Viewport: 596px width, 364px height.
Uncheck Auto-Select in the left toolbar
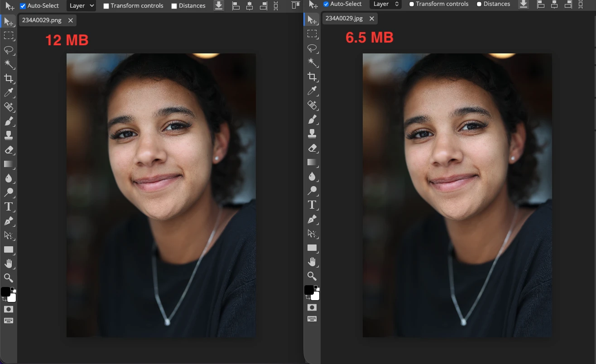pyautogui.click(x=23, y=5)
